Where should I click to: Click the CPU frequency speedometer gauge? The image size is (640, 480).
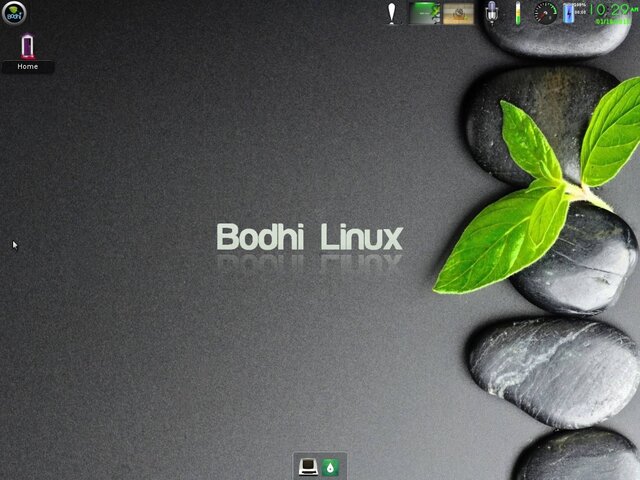tap(546, 13)
